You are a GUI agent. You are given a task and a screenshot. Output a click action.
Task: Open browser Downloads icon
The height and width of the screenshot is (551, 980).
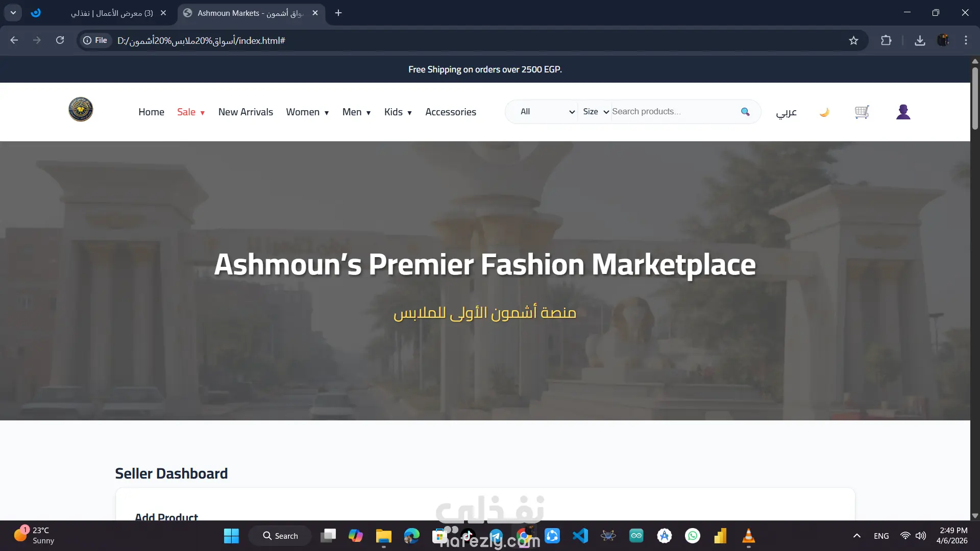point(920,40)
